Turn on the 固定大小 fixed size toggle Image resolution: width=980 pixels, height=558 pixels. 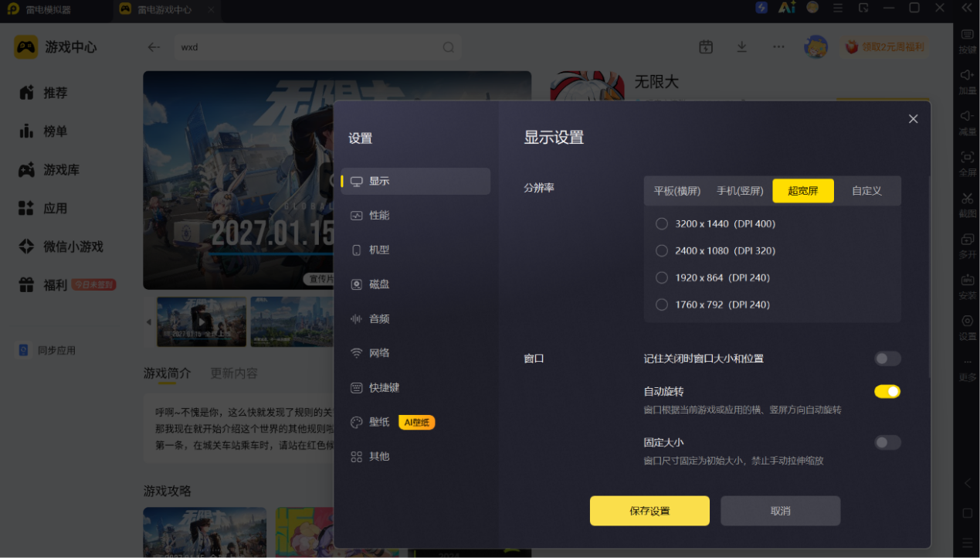point(887,443)
